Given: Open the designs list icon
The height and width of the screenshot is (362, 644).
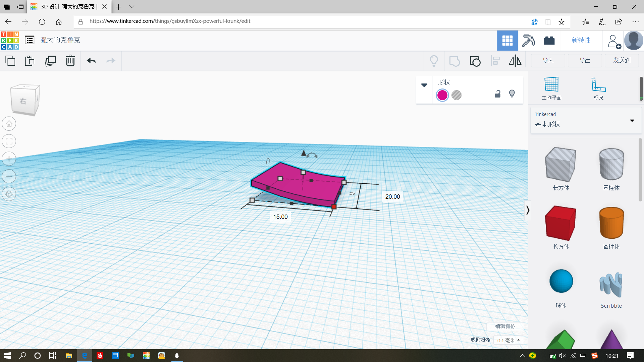Looking at the screenshot, I should (x=30, y=40).
